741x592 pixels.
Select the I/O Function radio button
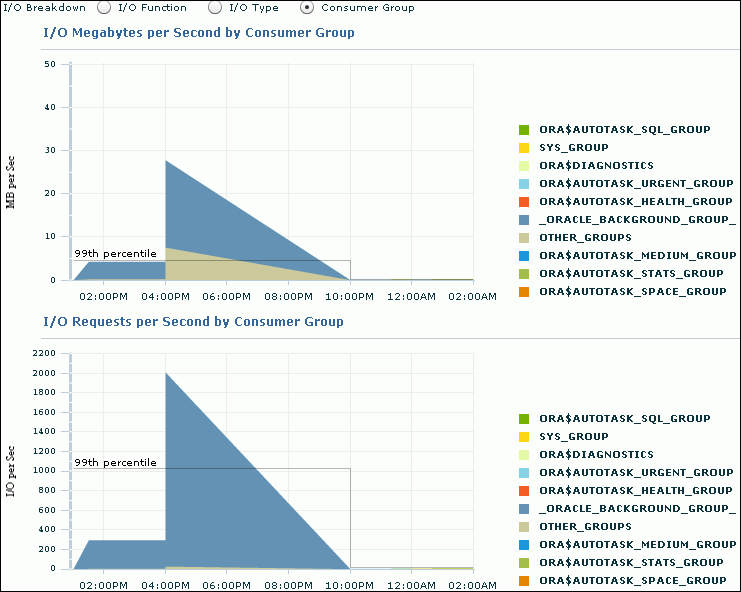(x=104, y=7)
